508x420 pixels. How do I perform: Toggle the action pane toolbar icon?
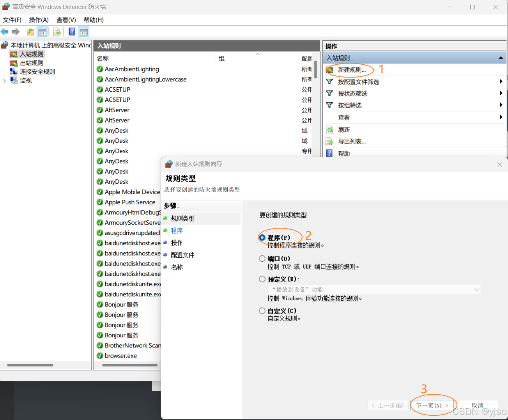click(84, 32)
